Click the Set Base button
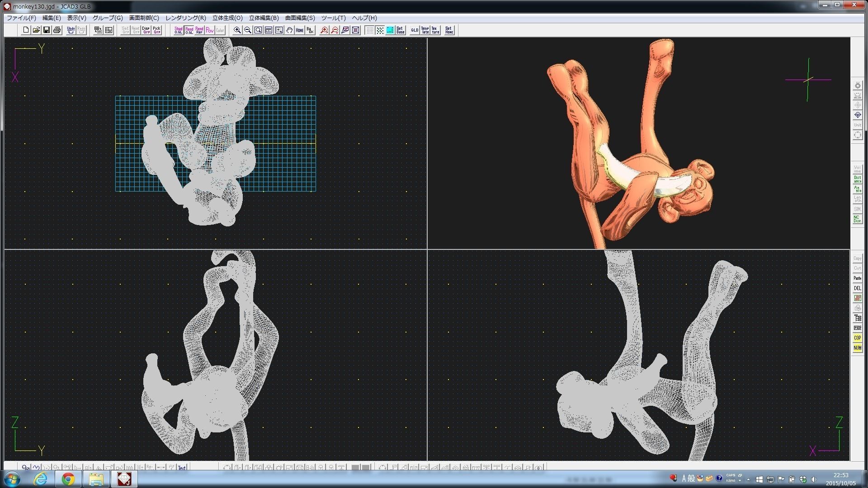The width and height of the screenshot is (868, 488). (x=401, y=30)
